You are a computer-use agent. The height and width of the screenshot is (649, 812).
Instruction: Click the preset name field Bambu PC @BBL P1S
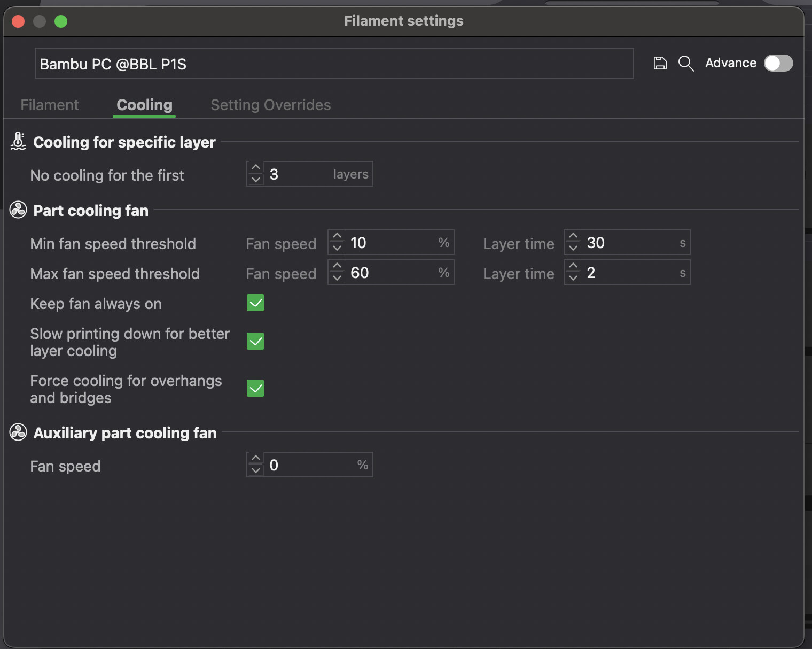334,64
